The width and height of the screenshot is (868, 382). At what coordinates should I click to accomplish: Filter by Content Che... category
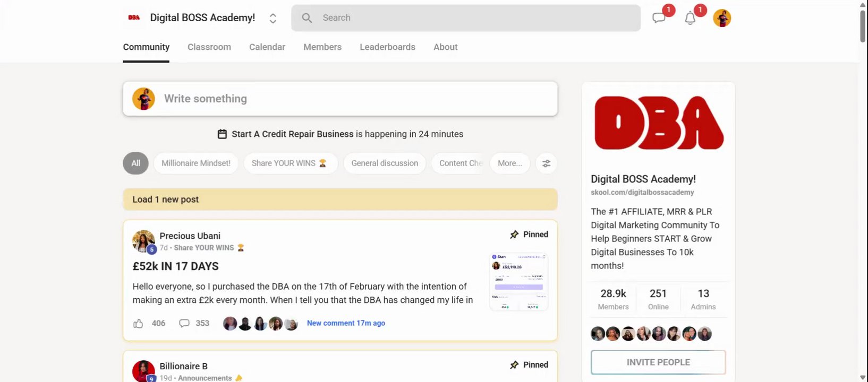click(460, 163)
